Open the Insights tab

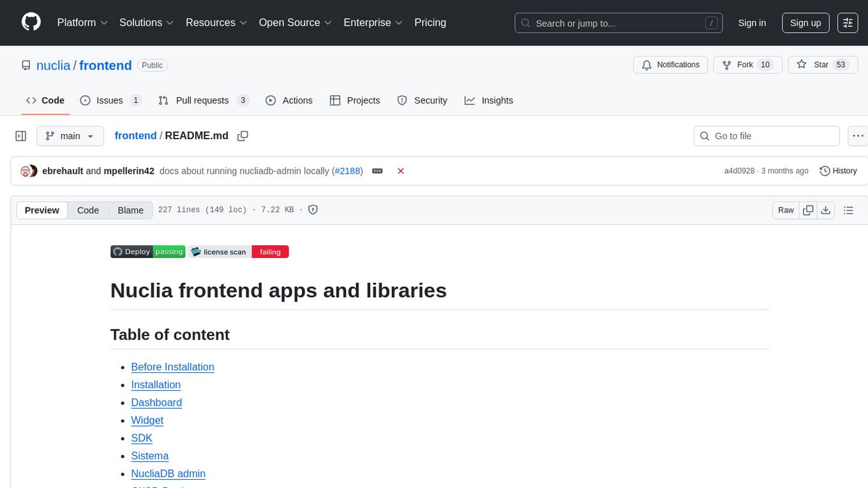point(489,100)
